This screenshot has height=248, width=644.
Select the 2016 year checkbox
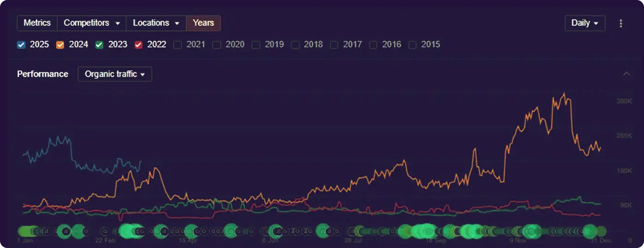[x=374, y=45]
